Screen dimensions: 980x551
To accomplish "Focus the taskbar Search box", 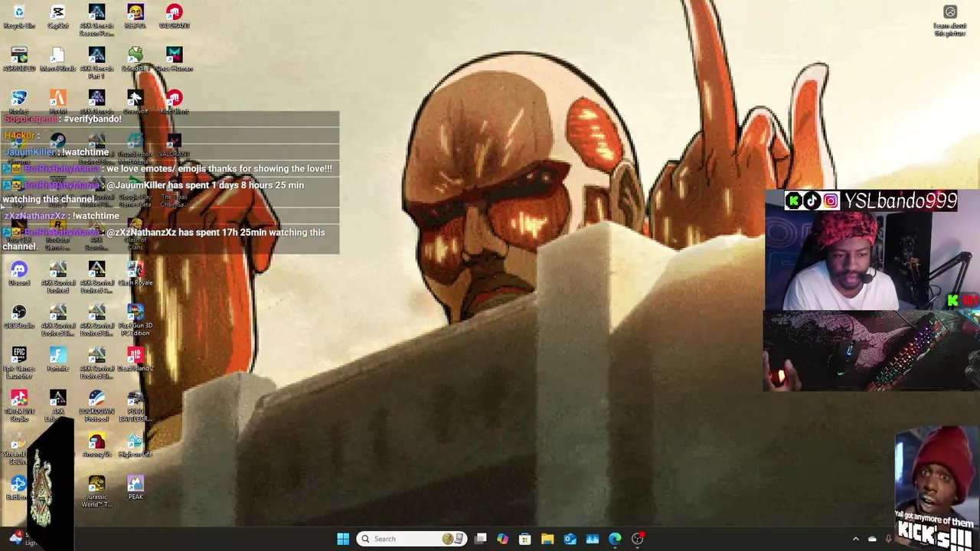I will [x=412, y=539].
